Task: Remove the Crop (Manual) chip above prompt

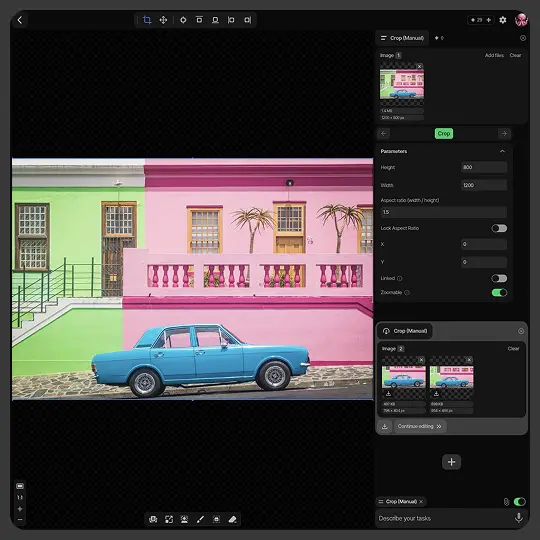Action: (x=421, y=501)
